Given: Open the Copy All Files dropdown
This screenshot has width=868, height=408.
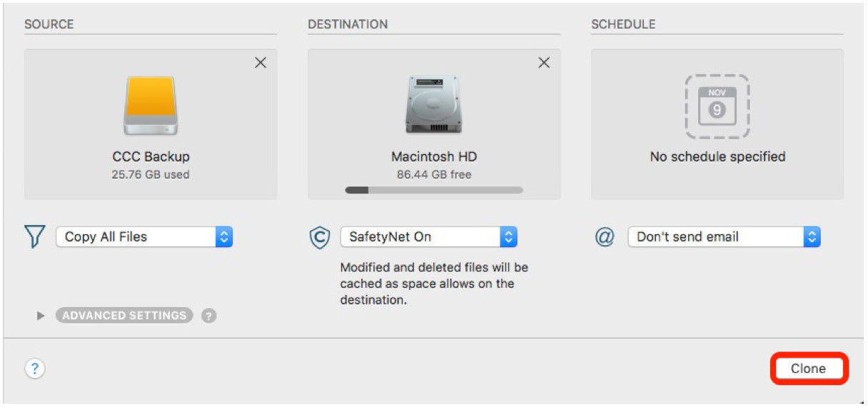Looking at the screenshot, I should 144,237.
